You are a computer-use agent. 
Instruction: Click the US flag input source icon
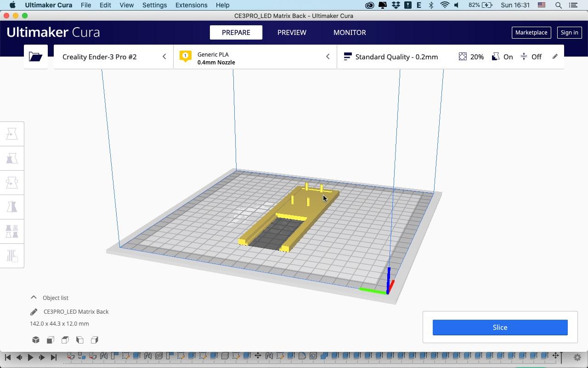click(x=542, y=5)
